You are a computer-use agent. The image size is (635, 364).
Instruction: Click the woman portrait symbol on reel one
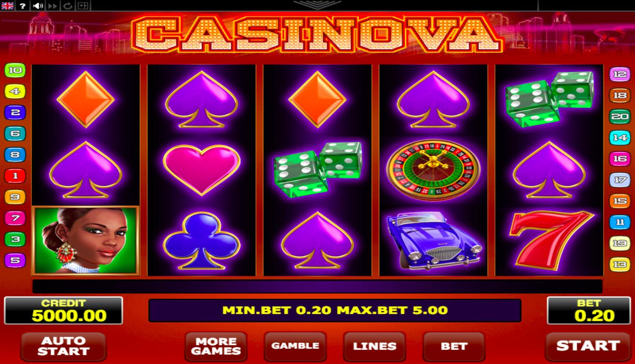point(86,241)
